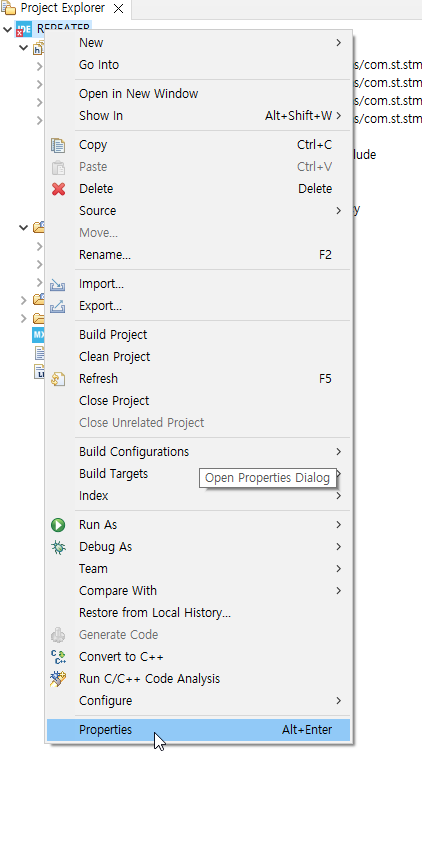
Task: Click the red X Delete icon
Action: pos(58,189)
